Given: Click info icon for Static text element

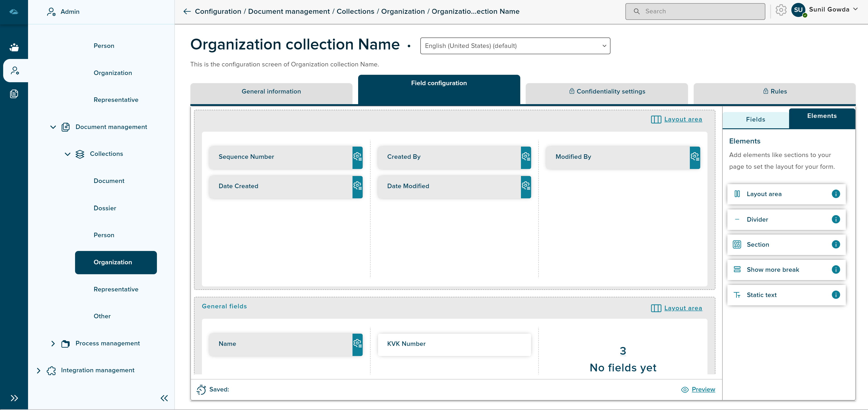Looking at the screenshot, I should coord(836,295).
